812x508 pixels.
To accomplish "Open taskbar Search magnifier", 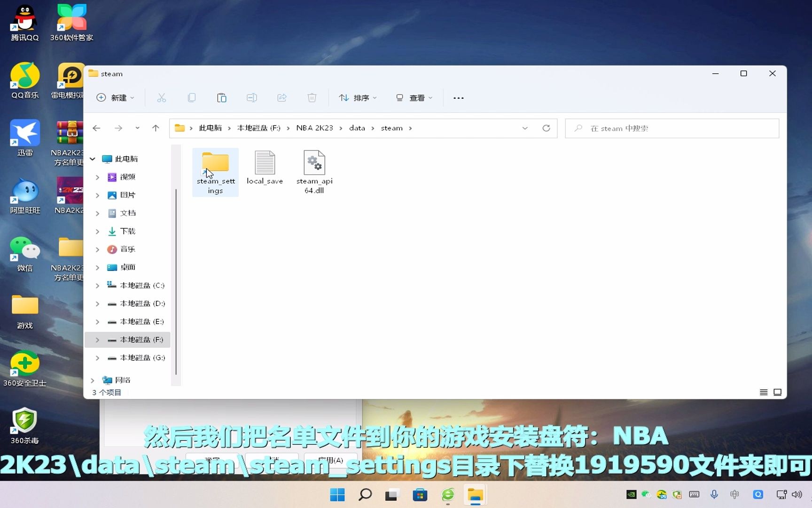I will click(x=365, y=495).
